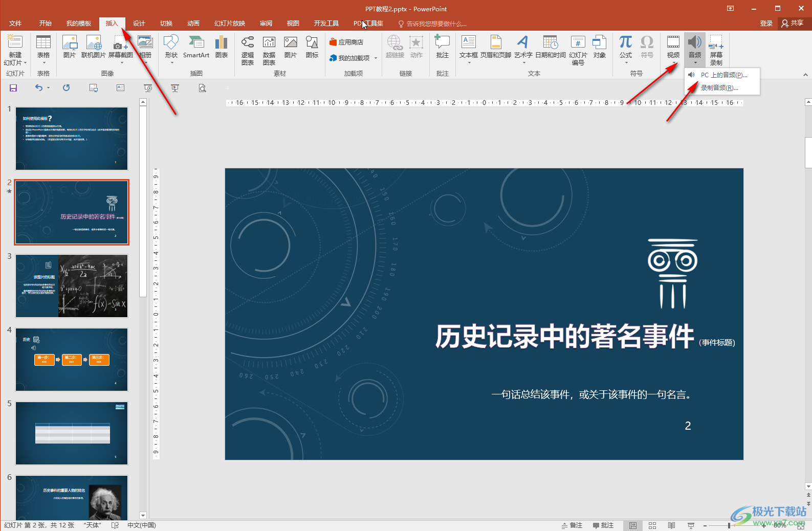Image resolution: width=812 pixels, height=531 pixels.
Task: Toggle Comments (批注) pane in status bar
Action: click(x=603, y=525)
